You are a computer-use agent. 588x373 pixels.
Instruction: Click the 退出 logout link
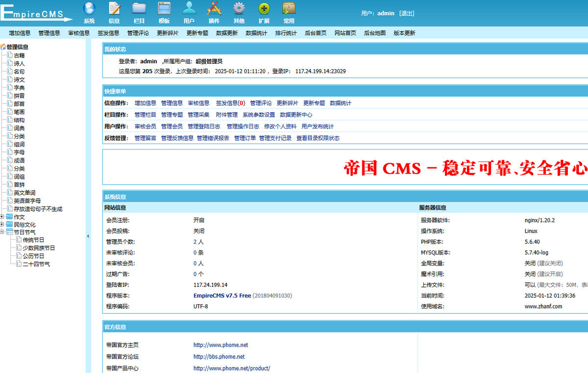pos(407,13)
